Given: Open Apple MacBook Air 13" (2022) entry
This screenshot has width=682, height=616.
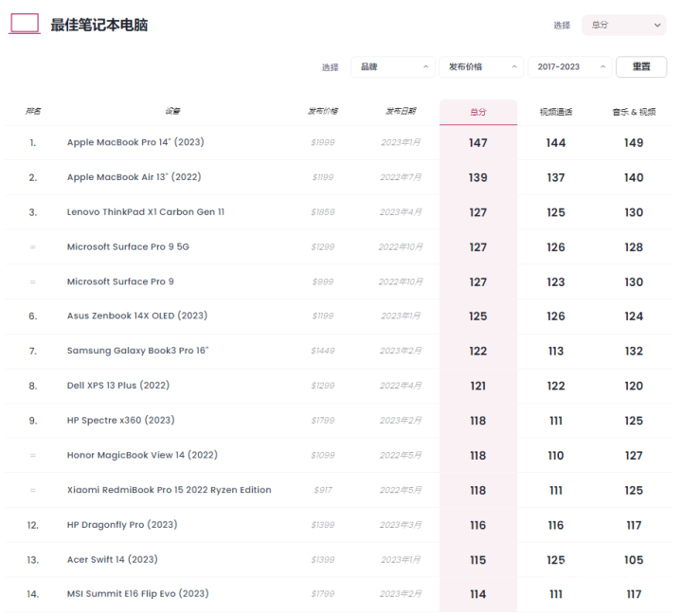Looking at the screenshot, I should [x=134, y=177].
